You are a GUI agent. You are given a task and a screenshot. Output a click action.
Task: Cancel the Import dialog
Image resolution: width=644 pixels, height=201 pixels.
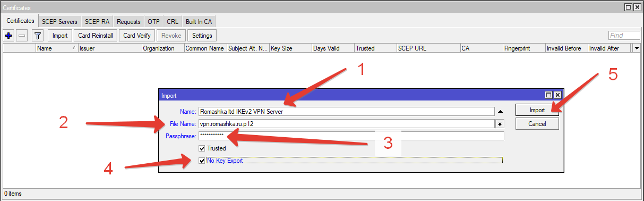537,124
